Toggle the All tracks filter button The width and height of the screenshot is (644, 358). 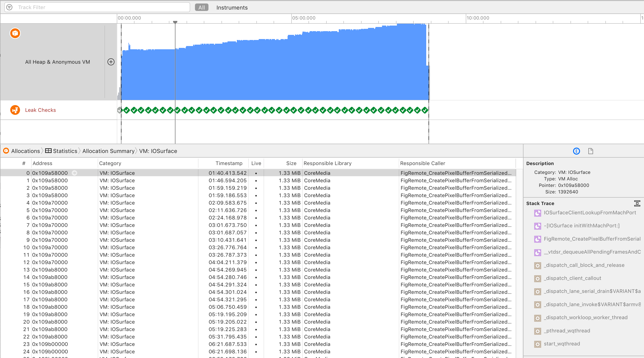[201, 7]
